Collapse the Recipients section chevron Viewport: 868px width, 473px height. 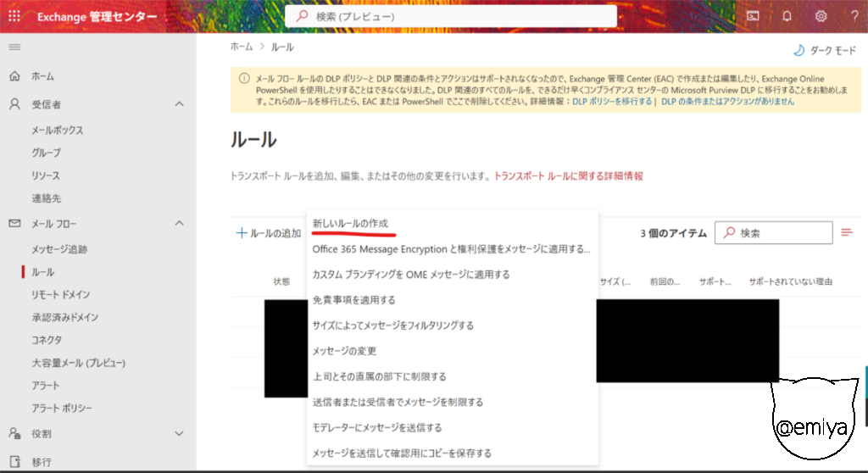point(179,104)
